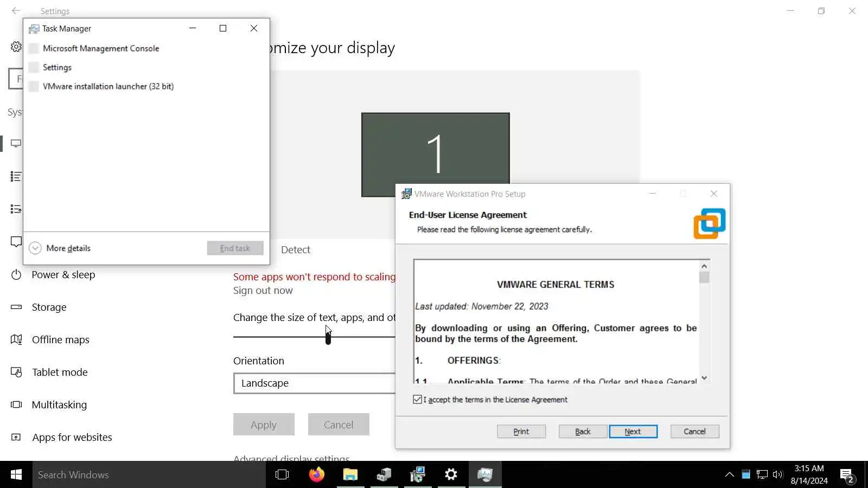Open File Explorer from the taskbar
Viewport: 868px width, 488px height.
pos(350,475)
